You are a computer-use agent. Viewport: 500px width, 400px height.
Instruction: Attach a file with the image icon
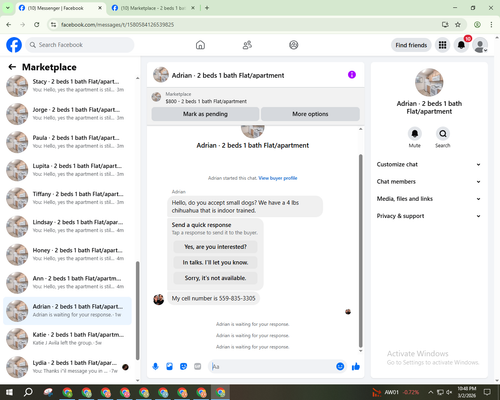169,367
